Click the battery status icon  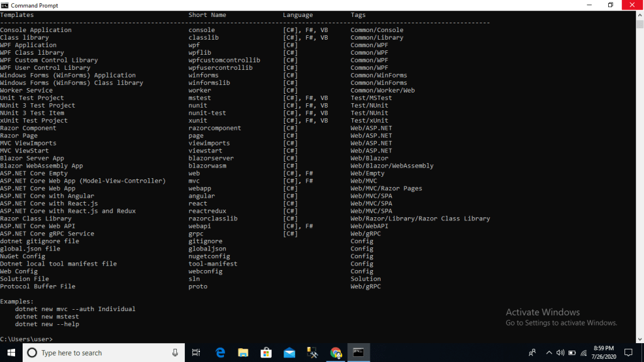tap(571, 353)
